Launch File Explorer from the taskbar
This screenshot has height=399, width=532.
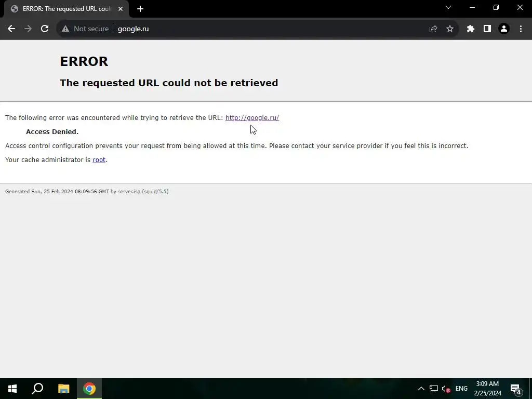pyautogui.click(x=63, y=389)
